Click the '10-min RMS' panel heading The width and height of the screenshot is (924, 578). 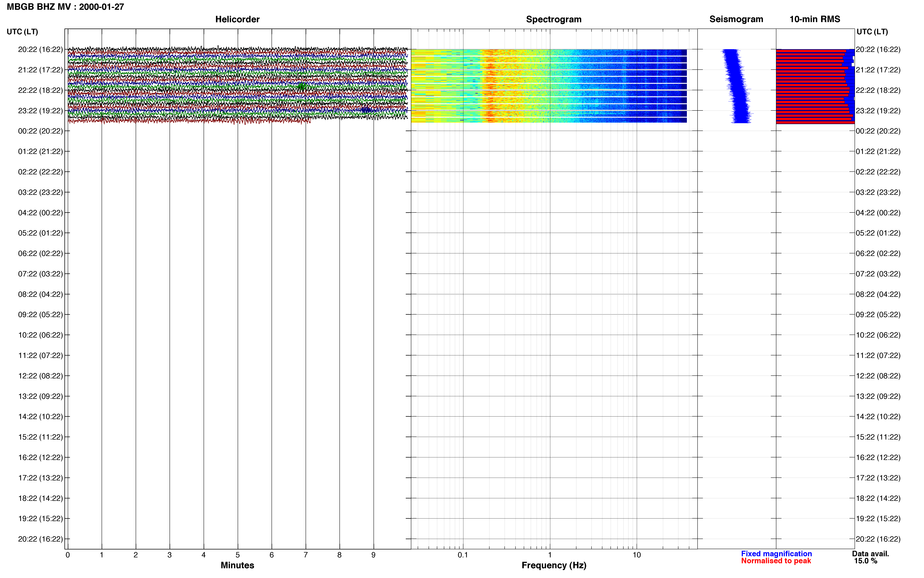[815, 19]
